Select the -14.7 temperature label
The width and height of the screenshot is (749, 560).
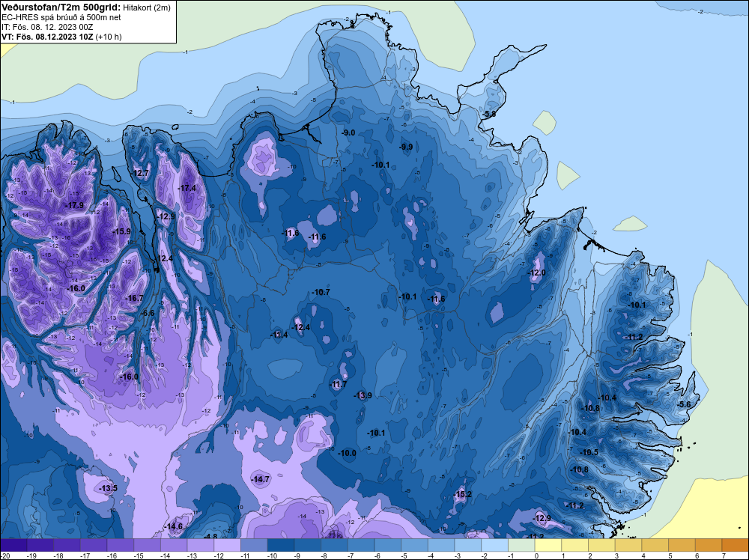pos(261,479)
